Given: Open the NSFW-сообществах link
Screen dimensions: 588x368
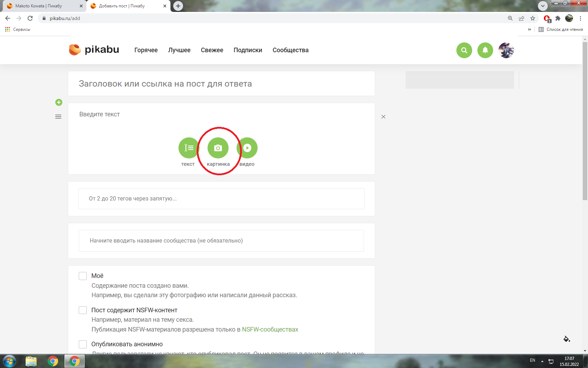Looking at the screenshot, I should (x=270, y=329).
